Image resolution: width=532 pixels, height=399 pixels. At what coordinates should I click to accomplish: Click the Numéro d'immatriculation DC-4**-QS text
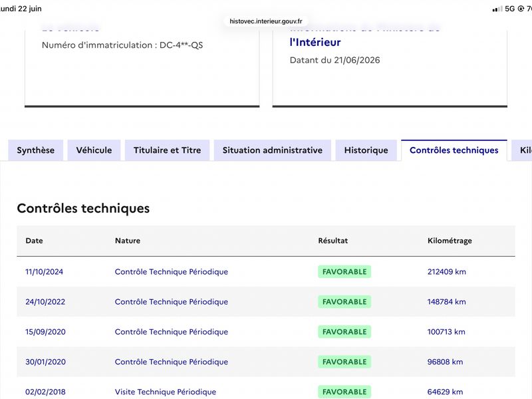tap(122, 45)
